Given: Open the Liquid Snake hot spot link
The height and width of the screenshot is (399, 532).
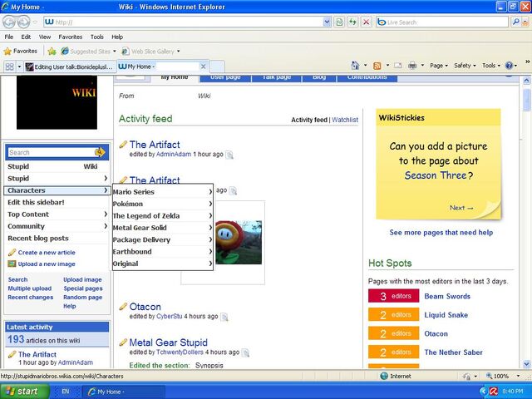Looking at the screenshot, I should coord(446,315).
